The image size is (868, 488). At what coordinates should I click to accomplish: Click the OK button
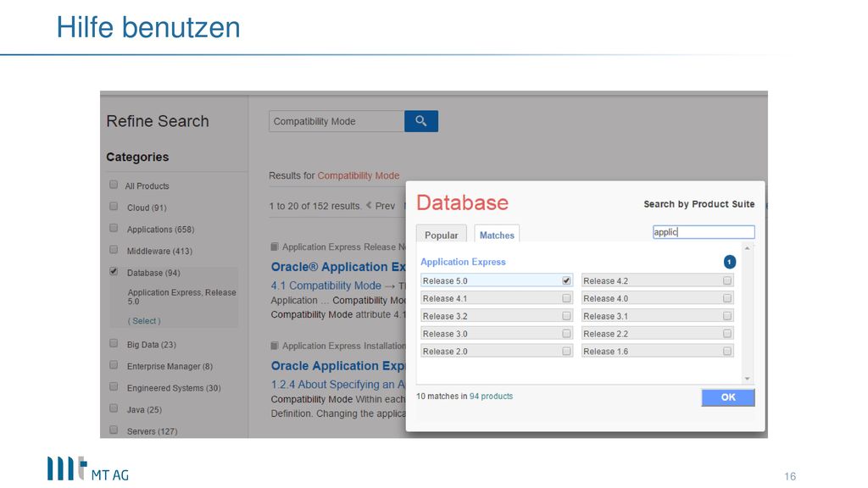728,397
